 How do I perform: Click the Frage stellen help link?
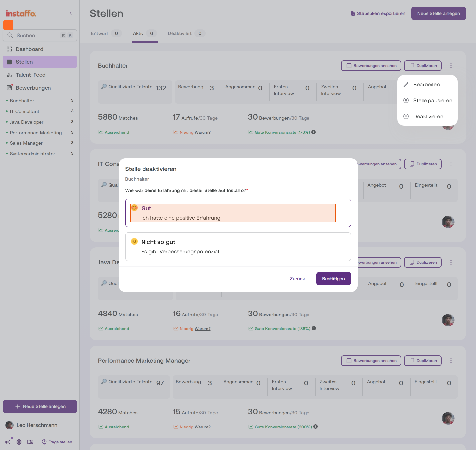(x=57, y=442)
